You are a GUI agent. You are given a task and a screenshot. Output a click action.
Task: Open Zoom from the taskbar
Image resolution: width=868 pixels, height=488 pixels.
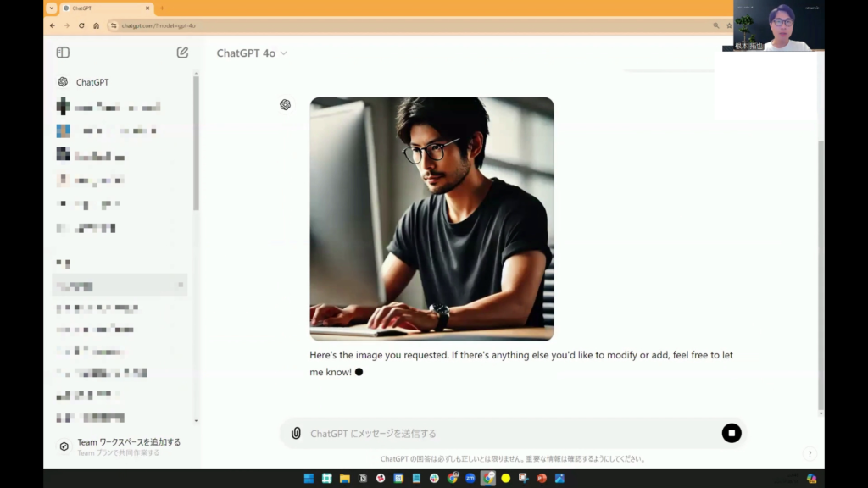point(470,478)
